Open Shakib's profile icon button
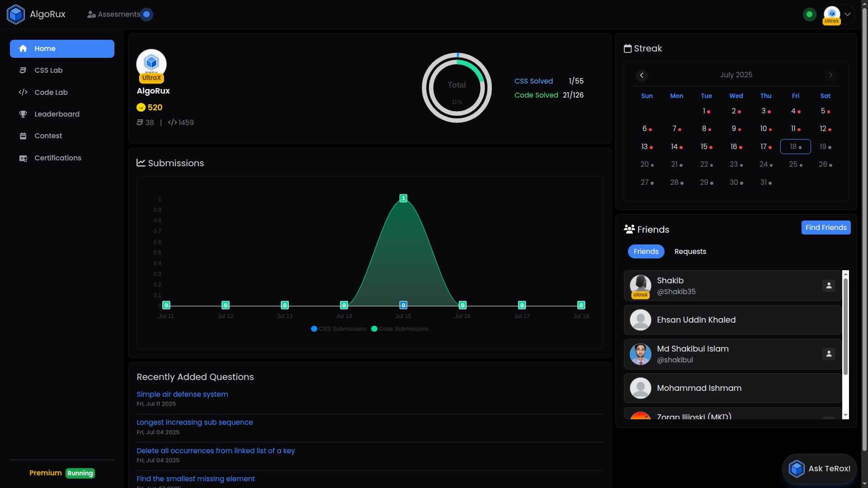Viewport: 868px width, 488px height. click(829, 286)
